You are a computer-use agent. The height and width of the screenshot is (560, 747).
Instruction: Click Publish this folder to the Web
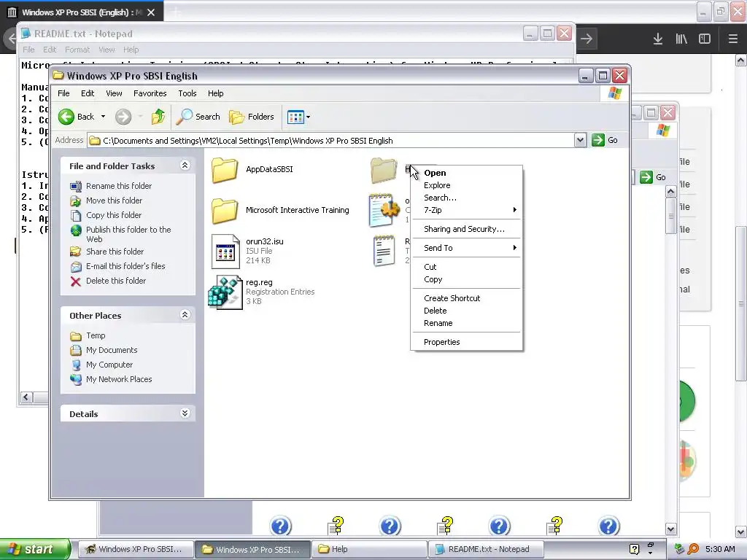[x=128, y=234]
